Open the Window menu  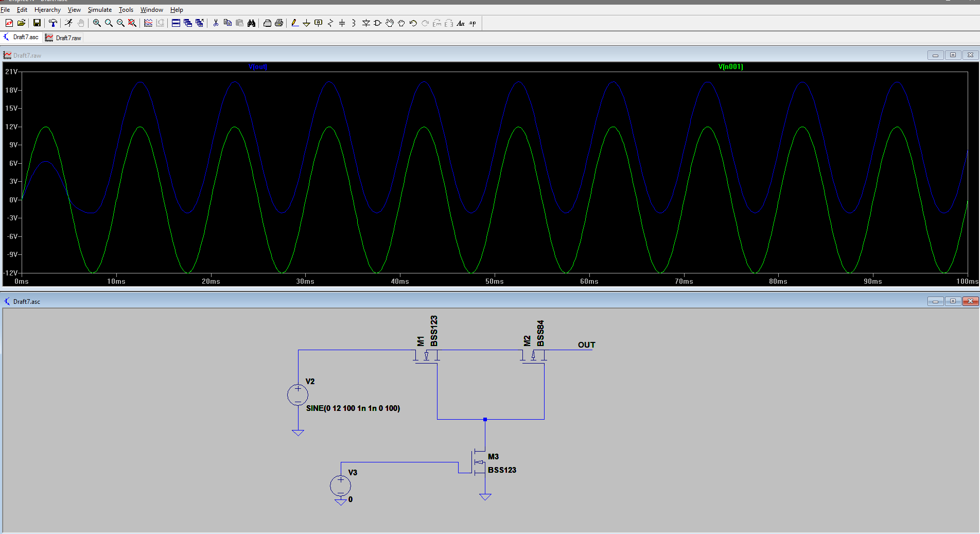pos(152,10)
